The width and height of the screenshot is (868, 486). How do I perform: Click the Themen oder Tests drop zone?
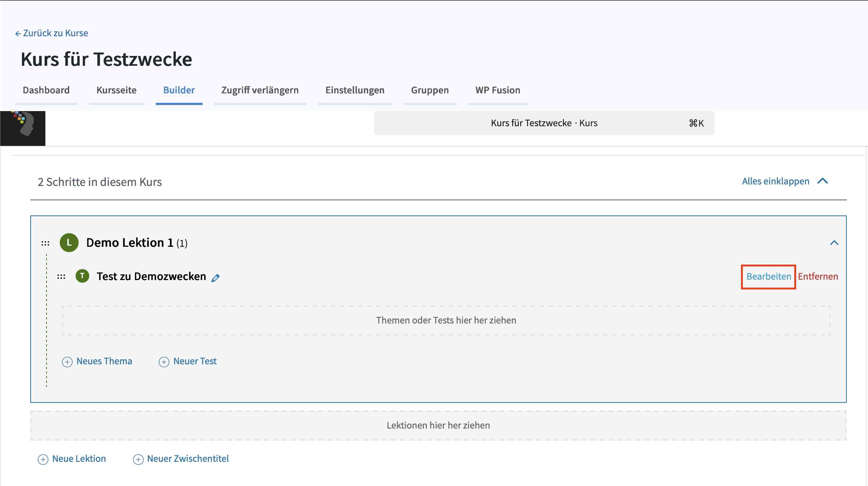[x=446, y=320]
